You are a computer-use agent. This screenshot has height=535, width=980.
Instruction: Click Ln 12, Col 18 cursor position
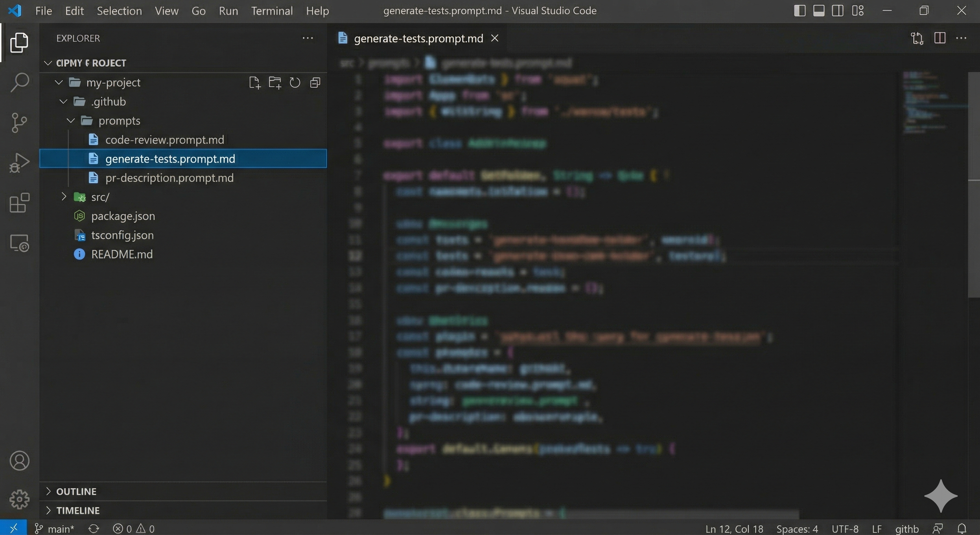tap(734, 528)
